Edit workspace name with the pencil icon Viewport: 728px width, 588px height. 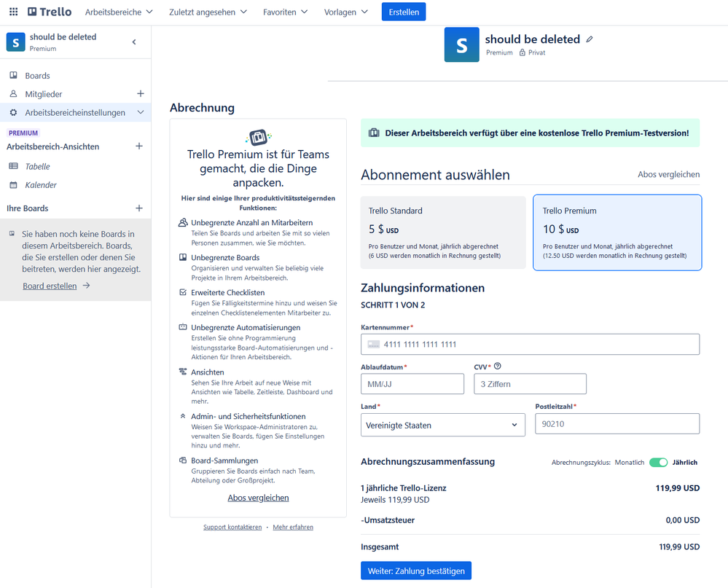(590, 39)
